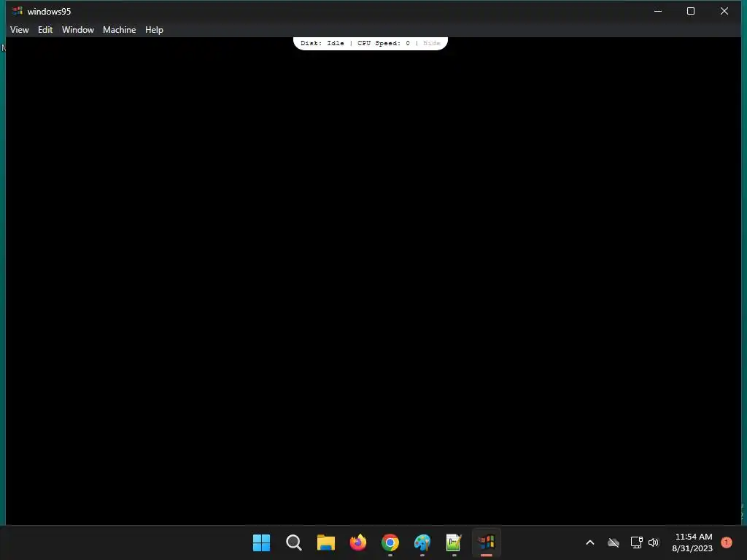Screen dimensions: 747x560
Task: Open the Help menu
Action: (154, 29)
